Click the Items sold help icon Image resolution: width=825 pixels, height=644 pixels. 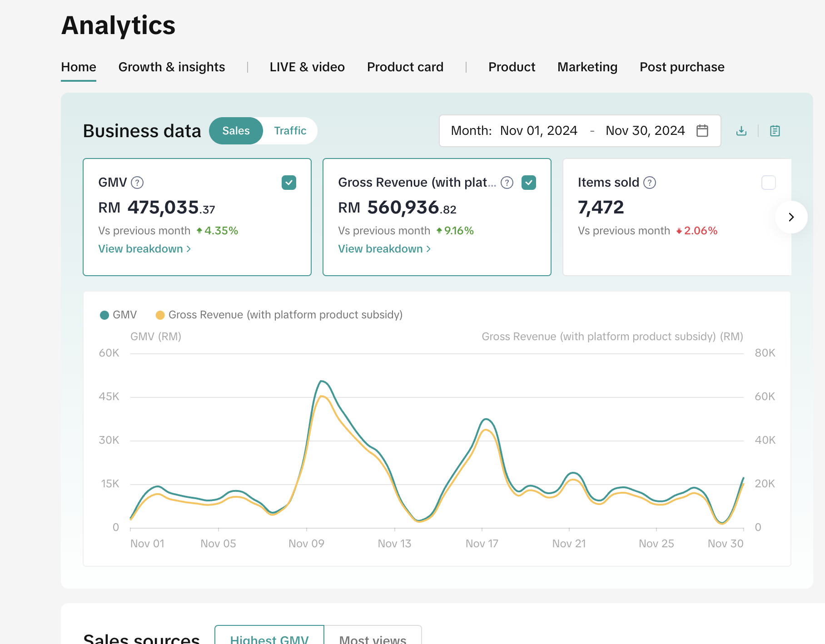point(650,183)
